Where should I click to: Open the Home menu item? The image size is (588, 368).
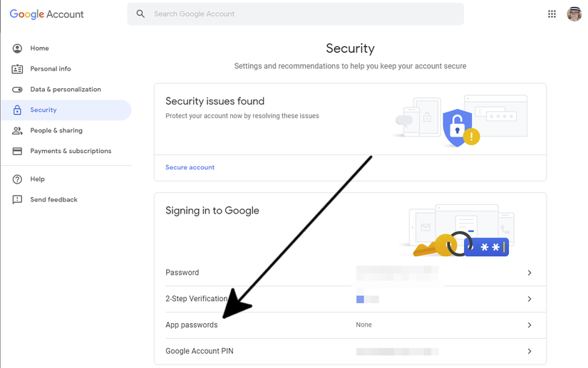39,48
